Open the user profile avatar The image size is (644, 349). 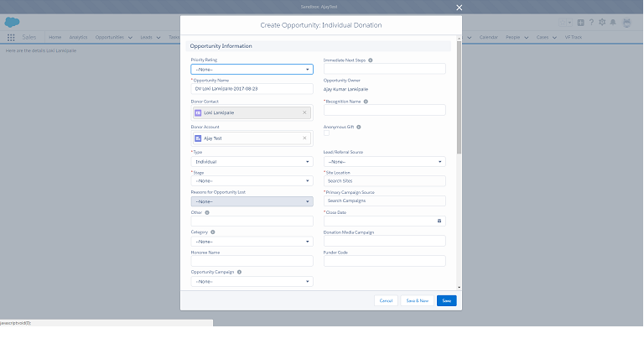coord(626,23)
